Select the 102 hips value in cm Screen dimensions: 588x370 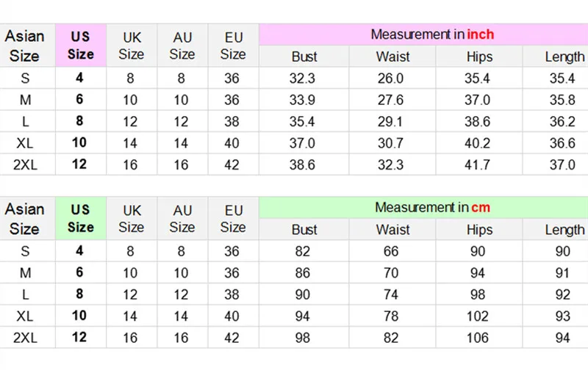pos(478,316)
